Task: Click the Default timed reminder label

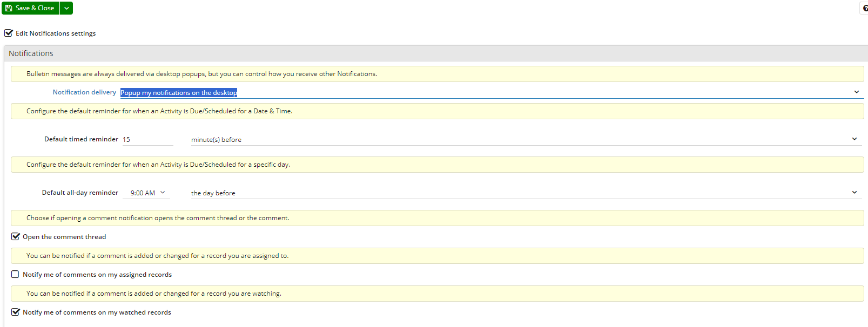Action: (x=81, y=139)
